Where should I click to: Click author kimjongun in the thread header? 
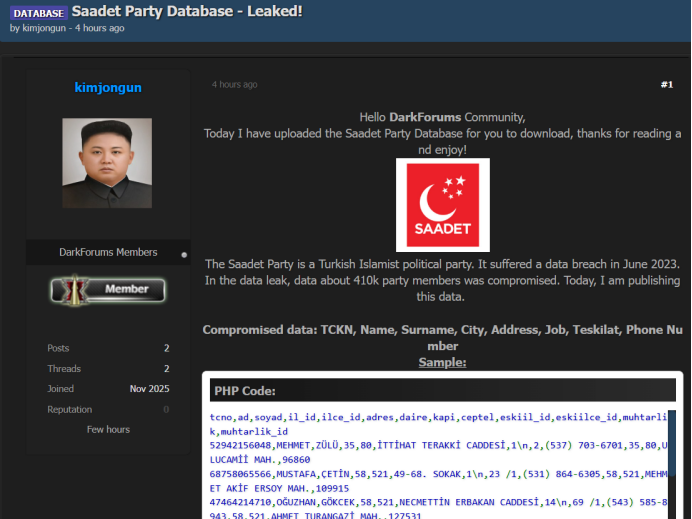[44, 28]
